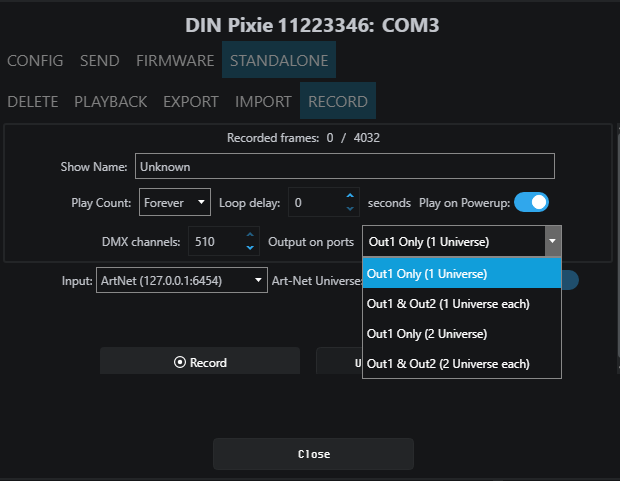This screenshot has height=481, width=620.
Task: Select the RECORD sub-tab
Action: (338, 101)
